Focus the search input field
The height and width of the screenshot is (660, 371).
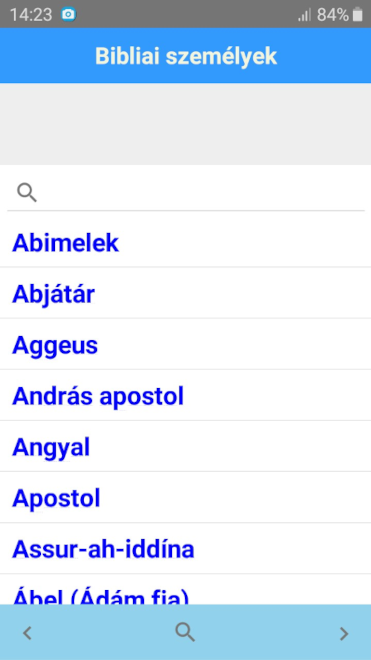click(185, 192)
